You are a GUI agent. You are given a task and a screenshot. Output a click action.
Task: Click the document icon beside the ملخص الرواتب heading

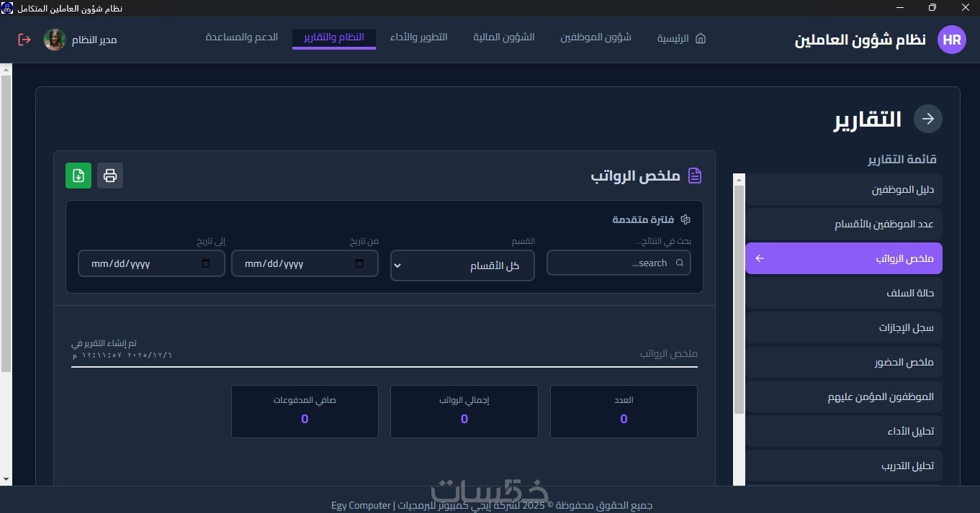click(x=695, y=176)
